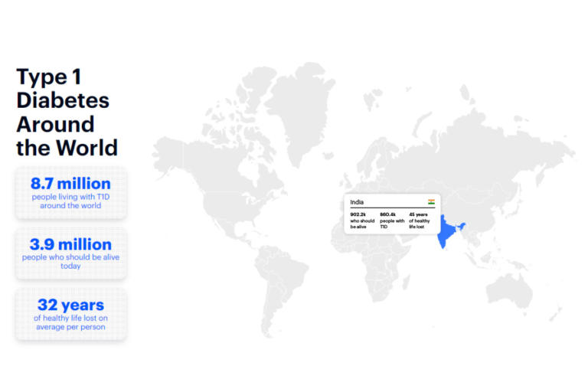Click the India title in the tooltip
This screenshot has width=588, height=392.
click(358, 202)
